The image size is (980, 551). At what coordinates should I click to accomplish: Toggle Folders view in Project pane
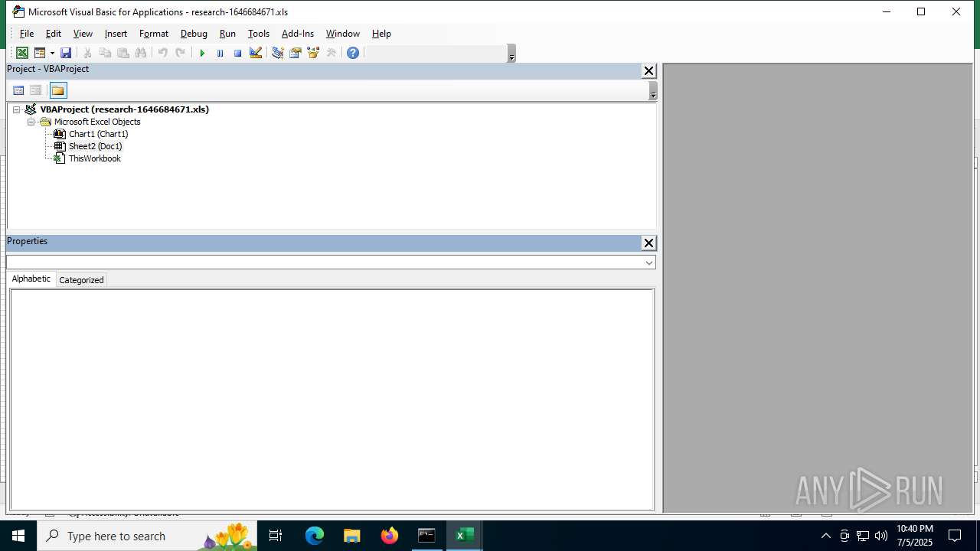coord(58,90)
